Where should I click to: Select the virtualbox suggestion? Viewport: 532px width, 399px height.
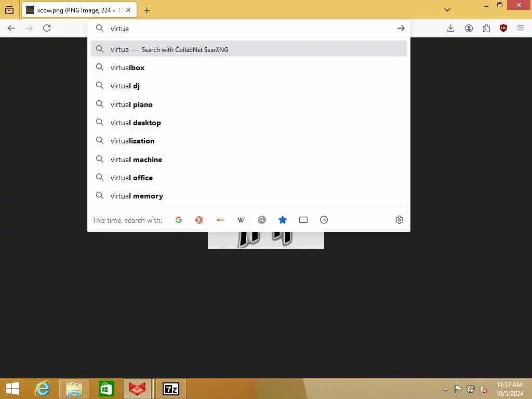coord(249,68)
